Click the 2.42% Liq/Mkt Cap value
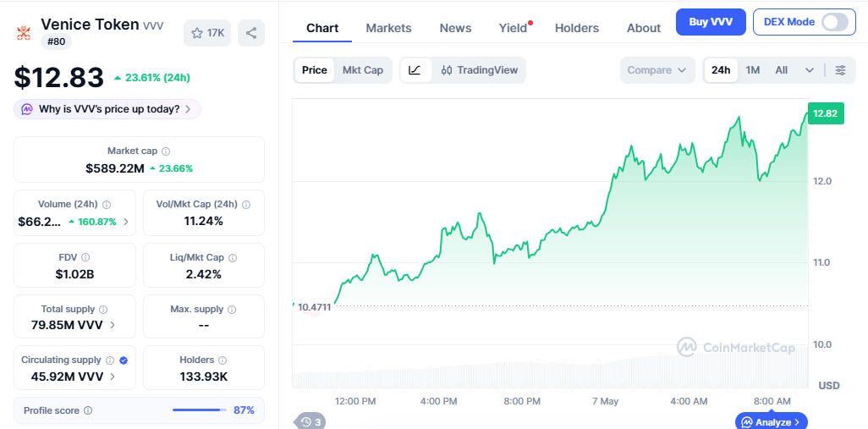Viewport: 868px width, 429px height. pyautogui.click(x=204, y=274)
